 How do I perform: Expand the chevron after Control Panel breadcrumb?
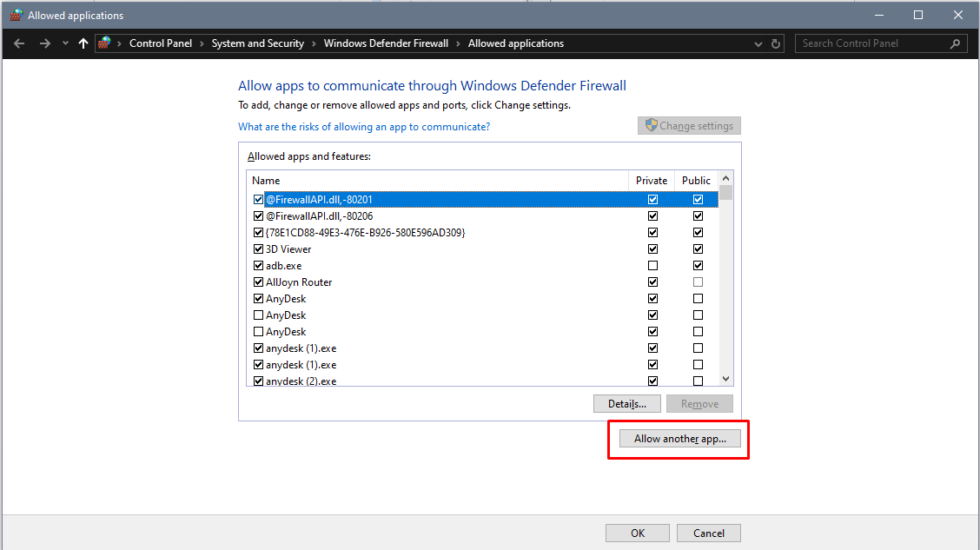pyautogui.click(x=202, y=43)
